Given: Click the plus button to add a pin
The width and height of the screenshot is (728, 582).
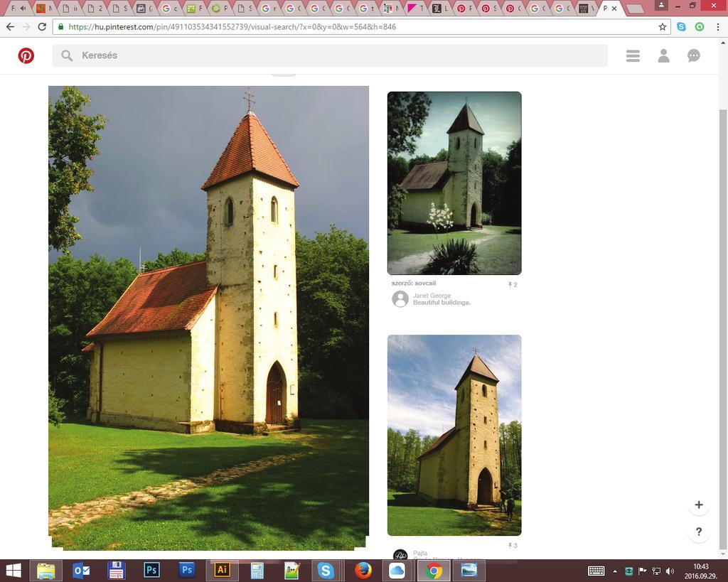Looking at the screenshot, I should click(699, 505).
